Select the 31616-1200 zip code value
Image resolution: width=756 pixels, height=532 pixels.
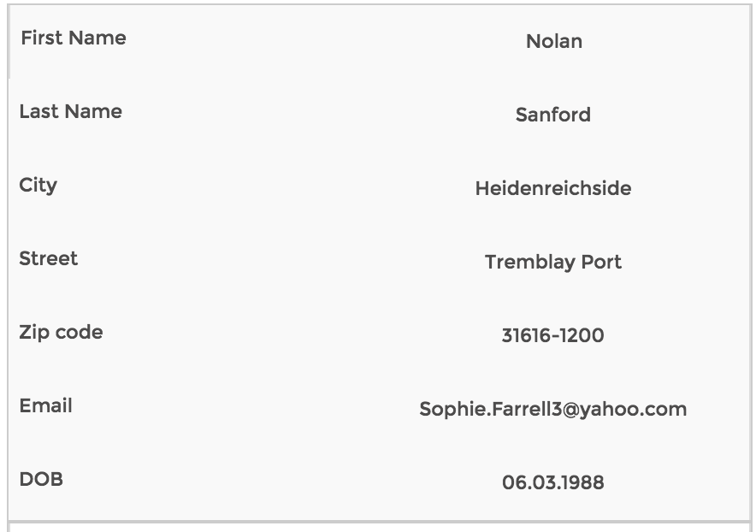(552, 335)
